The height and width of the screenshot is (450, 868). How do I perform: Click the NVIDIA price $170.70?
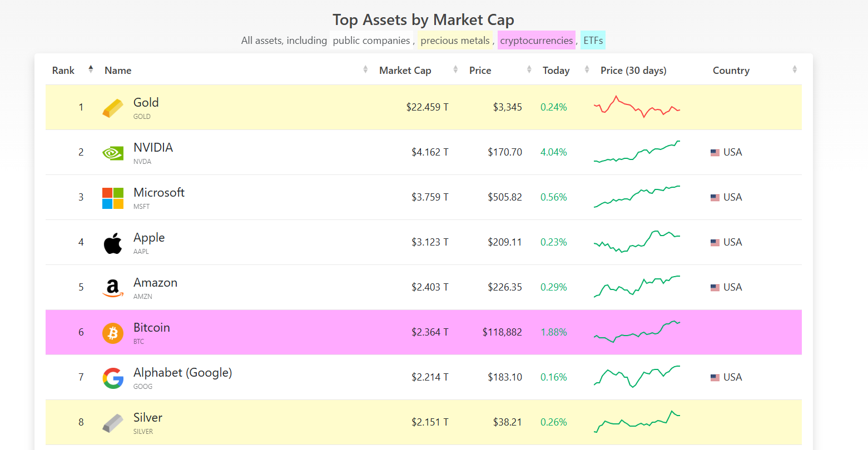click(505, 152)
